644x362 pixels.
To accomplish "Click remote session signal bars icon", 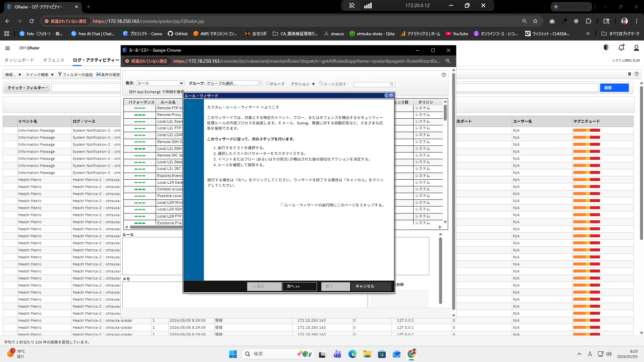I will [368, 5].
